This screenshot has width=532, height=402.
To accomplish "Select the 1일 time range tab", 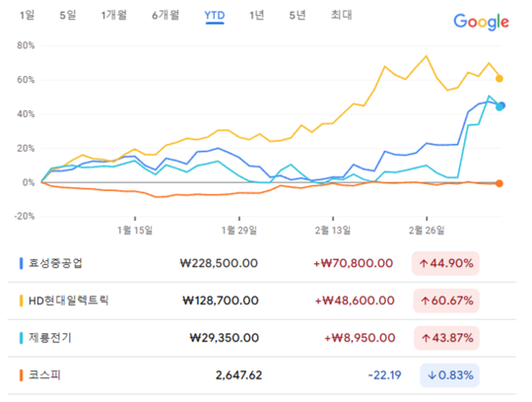I will [28, 15].
